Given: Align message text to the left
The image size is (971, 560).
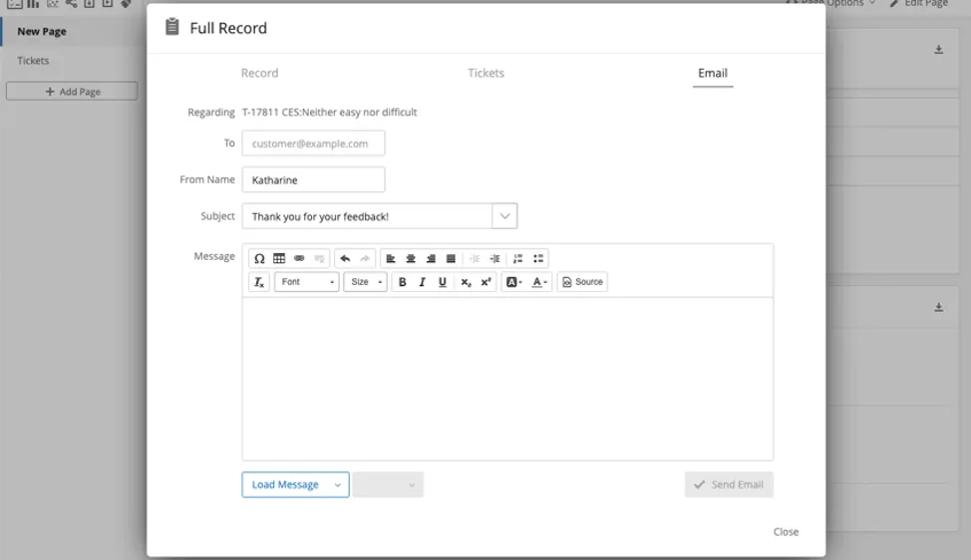Looking at the screenshot, I should point(391,259).
